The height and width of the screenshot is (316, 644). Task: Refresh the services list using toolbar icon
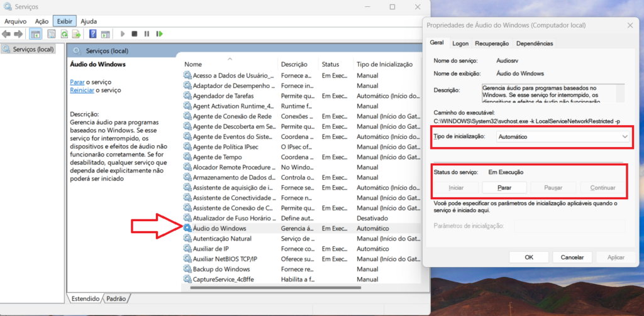click(64, 34)
